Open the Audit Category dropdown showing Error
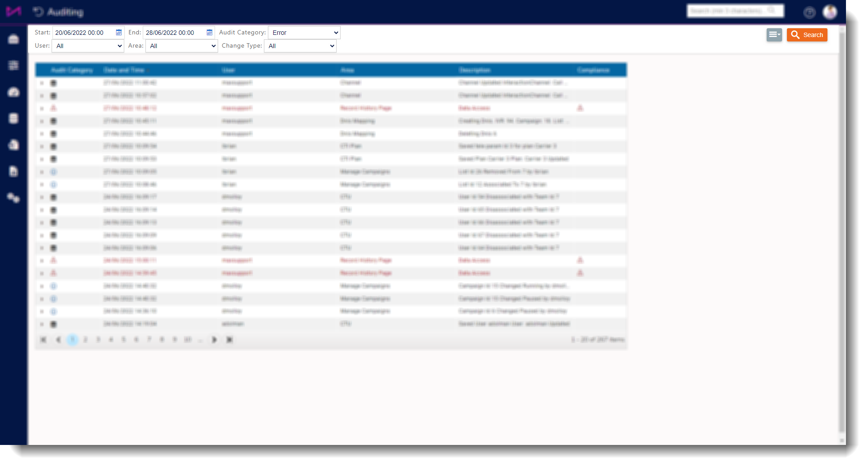Image resolution: width=868 pixels, height=467 pixels. coord(304,33)
